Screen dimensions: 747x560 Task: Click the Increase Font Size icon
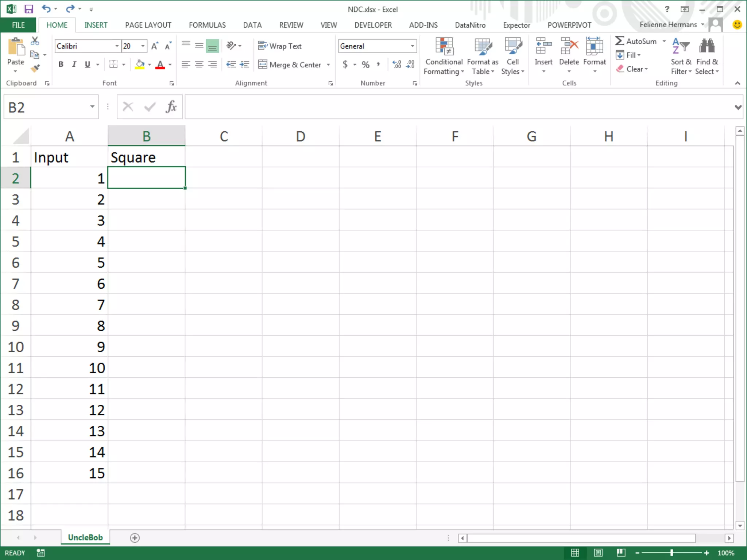coord(155,46)
